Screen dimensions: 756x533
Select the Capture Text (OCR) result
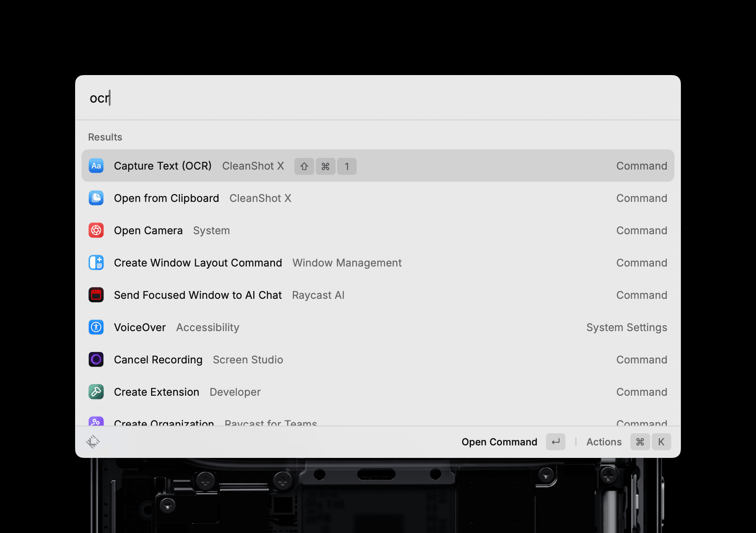pyautogui.click(x=378, y=166)
